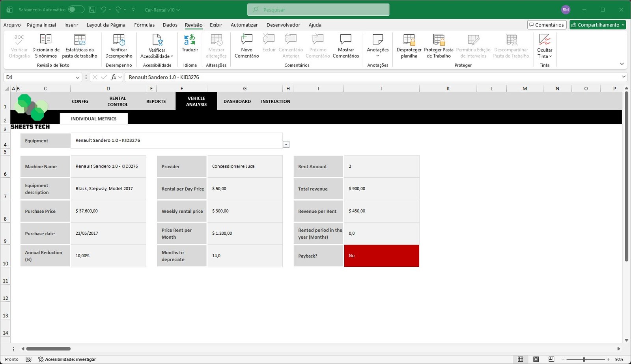Click the Compartilhamento button
Viewport: 631px width, 364px height.
pyautogui.click(x=597, y=24)
